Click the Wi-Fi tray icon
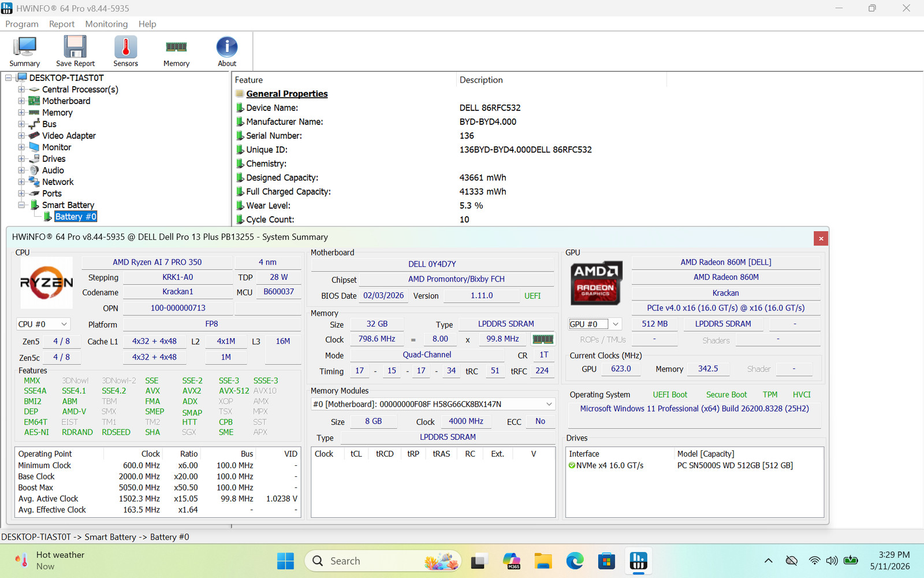 (x=814, y=561)
